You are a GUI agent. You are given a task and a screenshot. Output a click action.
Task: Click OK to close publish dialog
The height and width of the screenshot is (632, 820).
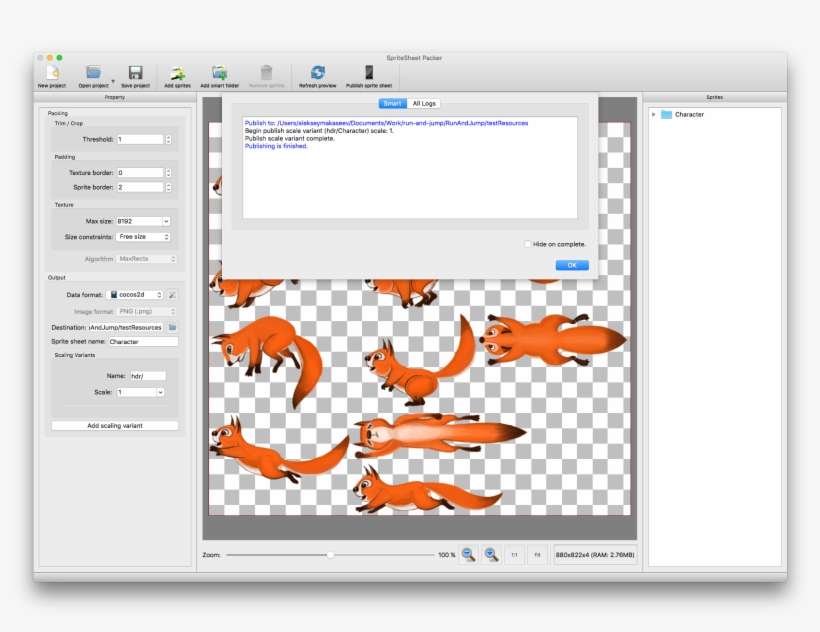pos(572,265)
